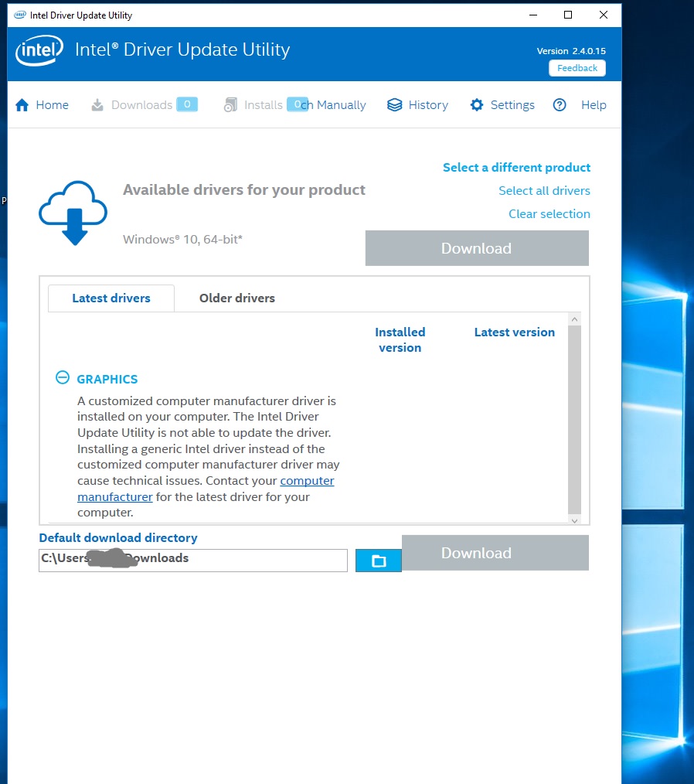The height and width of the screenshot is (784, 694).
Task: Click the upper Download button
Action: (477, 248)
